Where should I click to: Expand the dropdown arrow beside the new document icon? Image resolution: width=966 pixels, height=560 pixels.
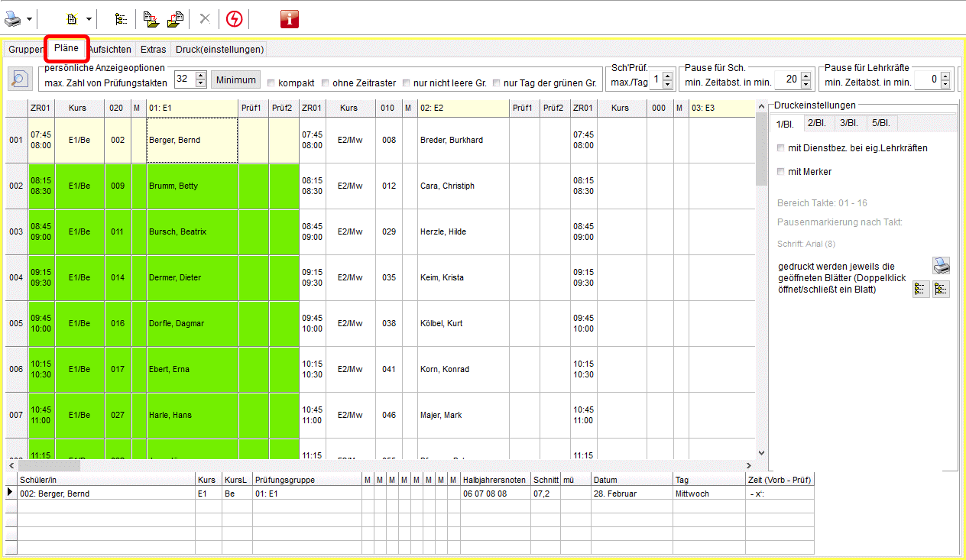click(x=89, y=19)
